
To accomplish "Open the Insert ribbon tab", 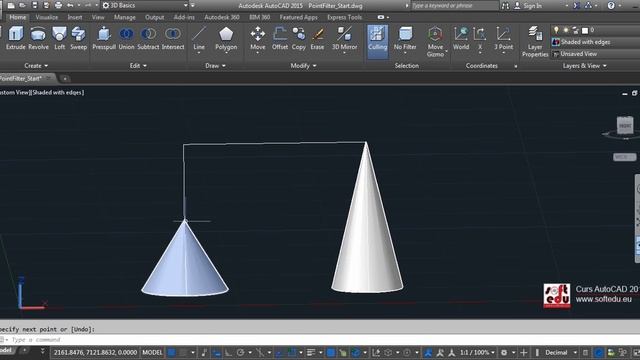I will coord(75,17).
